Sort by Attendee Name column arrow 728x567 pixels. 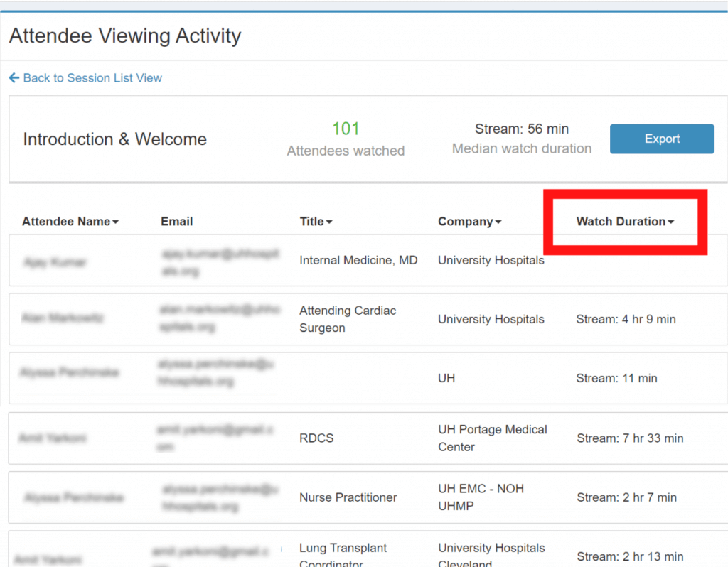[115, 222]
